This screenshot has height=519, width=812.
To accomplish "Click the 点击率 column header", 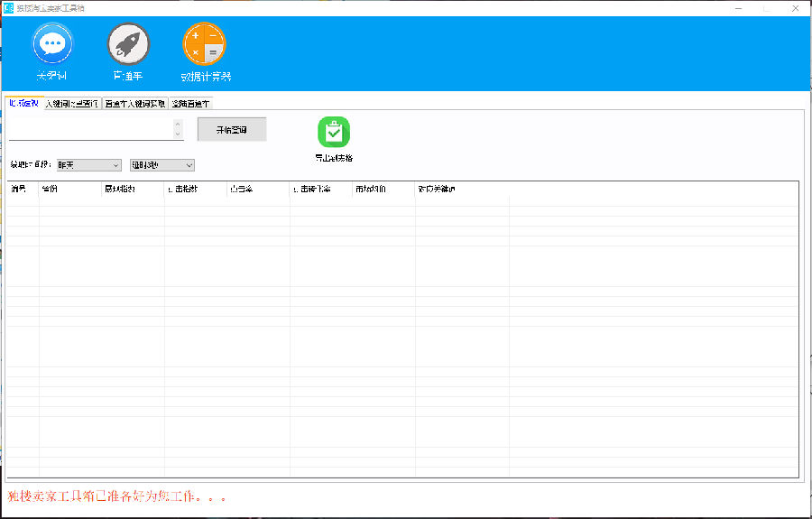I will [258, 189].
